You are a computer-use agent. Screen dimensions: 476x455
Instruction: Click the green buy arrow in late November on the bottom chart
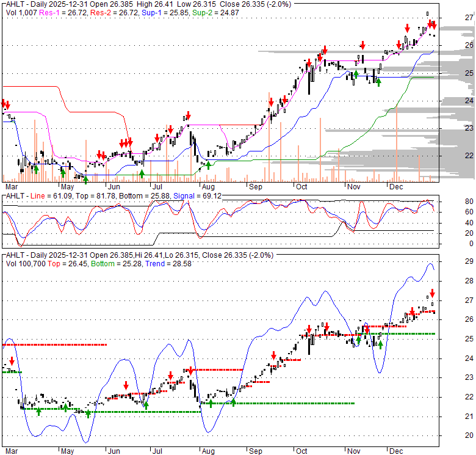point(380,345)
